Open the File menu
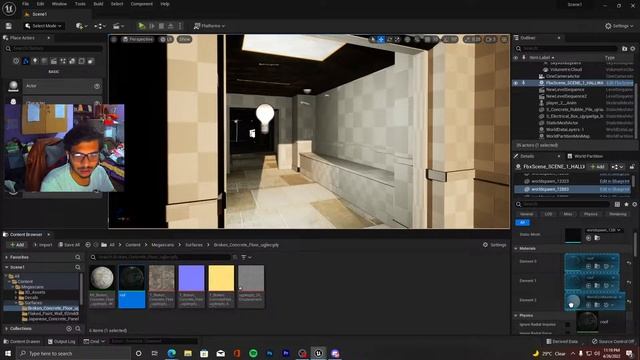 click(25, 4)
